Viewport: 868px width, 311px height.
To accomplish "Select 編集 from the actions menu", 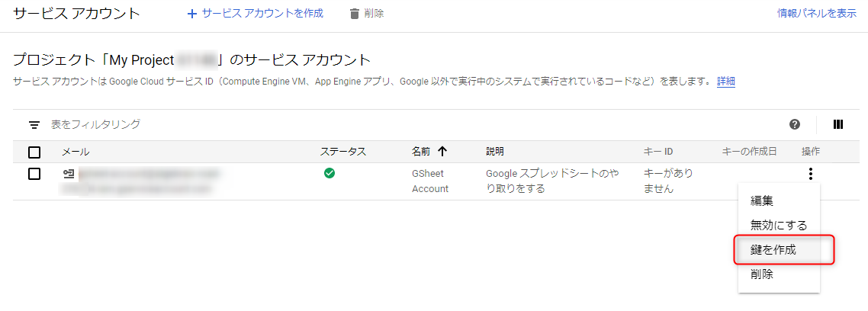I will (762, 201).
